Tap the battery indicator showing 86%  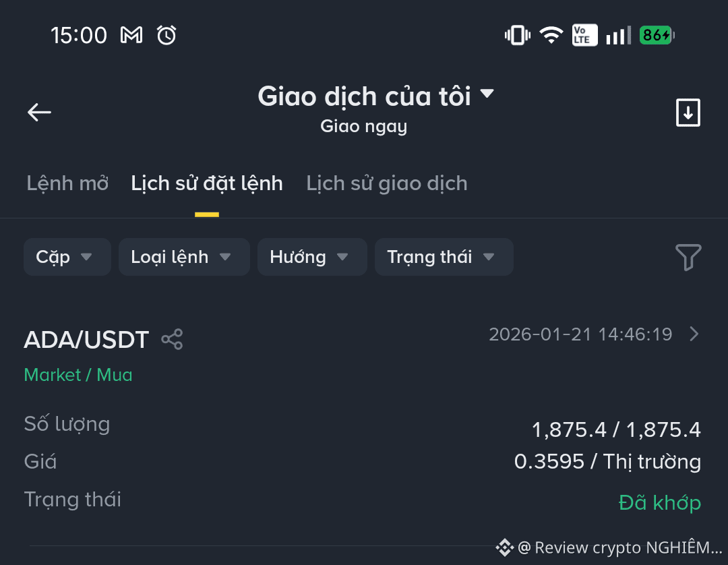pos(655,34)
